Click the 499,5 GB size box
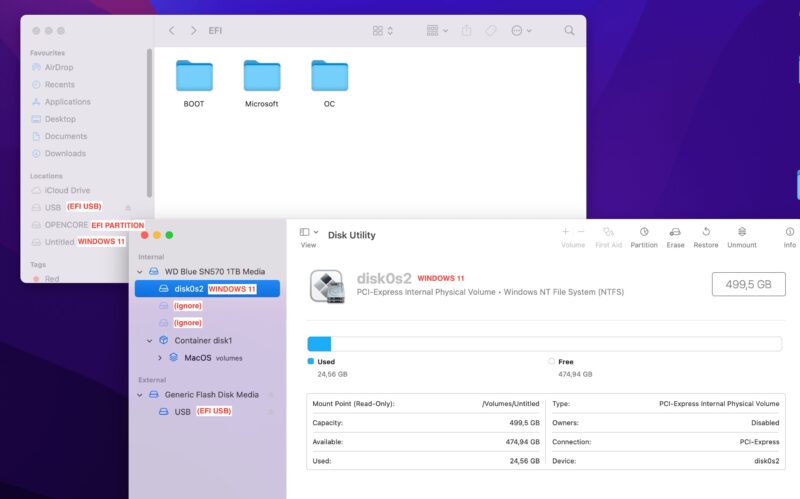800x499 pixels. click(748, 284)
